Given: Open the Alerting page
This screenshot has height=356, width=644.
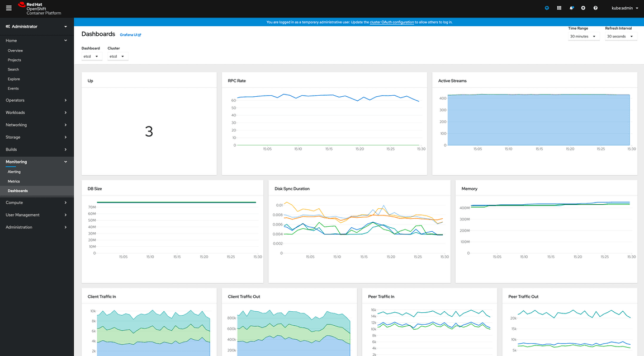Looking at the screenshot, I should click(x=14, y=172).
